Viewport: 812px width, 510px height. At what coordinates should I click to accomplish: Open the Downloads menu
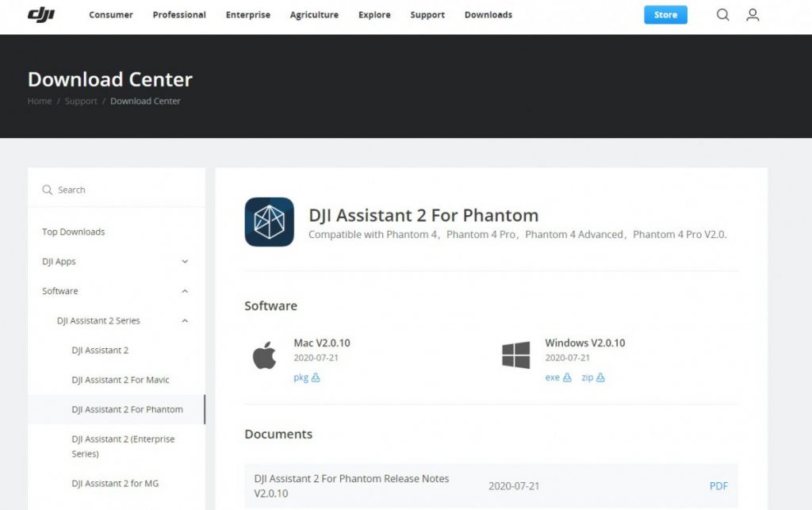pyautogui.click(x=488, y=14)
